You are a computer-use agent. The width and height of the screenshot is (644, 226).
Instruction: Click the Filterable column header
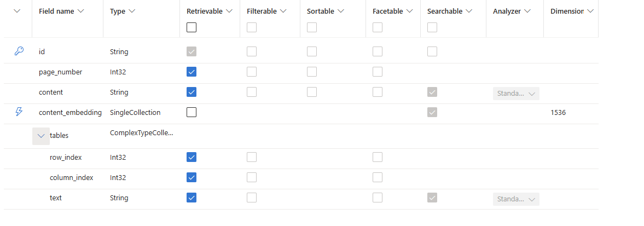pos(262,11)
